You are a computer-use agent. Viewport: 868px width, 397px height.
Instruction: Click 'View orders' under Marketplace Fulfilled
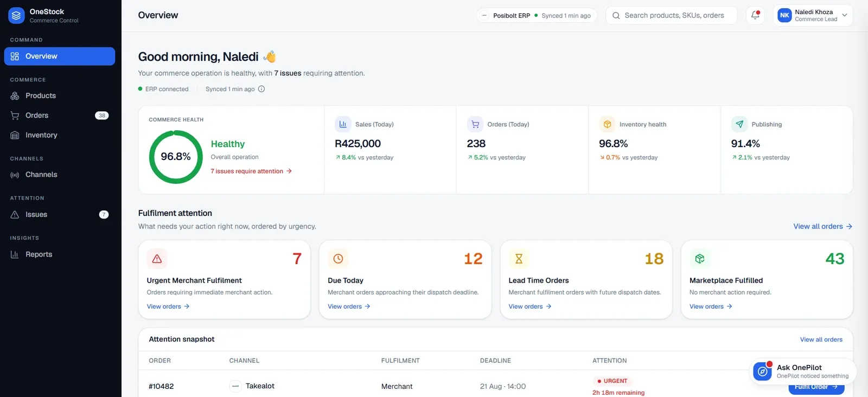click(x=711, y=306)
